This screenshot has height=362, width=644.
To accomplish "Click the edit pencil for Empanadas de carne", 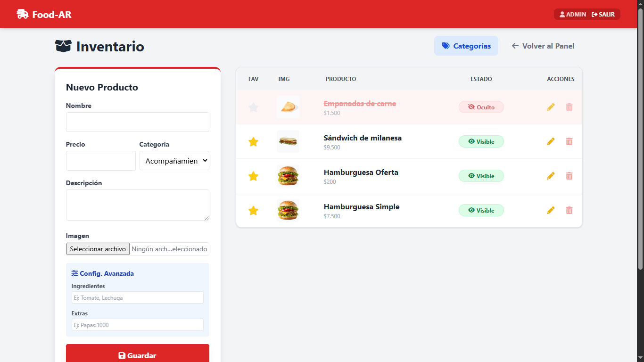I will pyautogui.click(x=551, y=107).
